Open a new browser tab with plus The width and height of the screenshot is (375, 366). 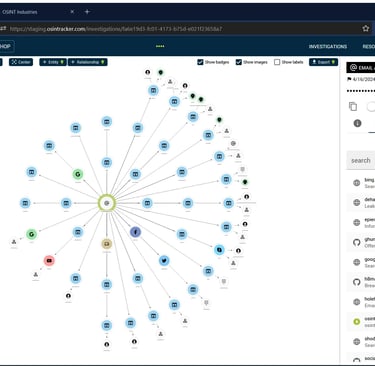87,12
